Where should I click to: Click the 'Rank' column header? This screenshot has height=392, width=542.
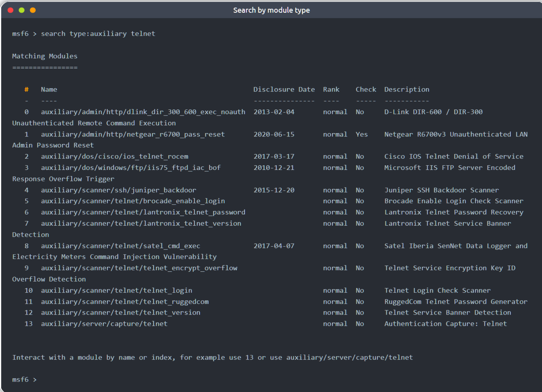(331, 89)
